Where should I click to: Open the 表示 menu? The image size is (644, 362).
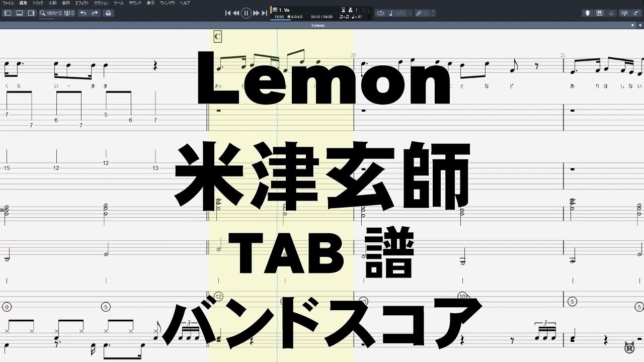click(x=151, y=3)
